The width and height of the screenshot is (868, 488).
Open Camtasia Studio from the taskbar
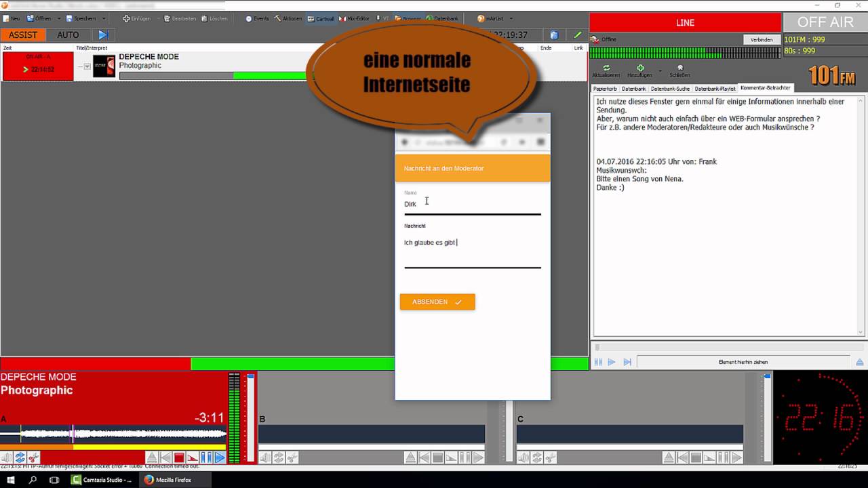coord(102,480)
